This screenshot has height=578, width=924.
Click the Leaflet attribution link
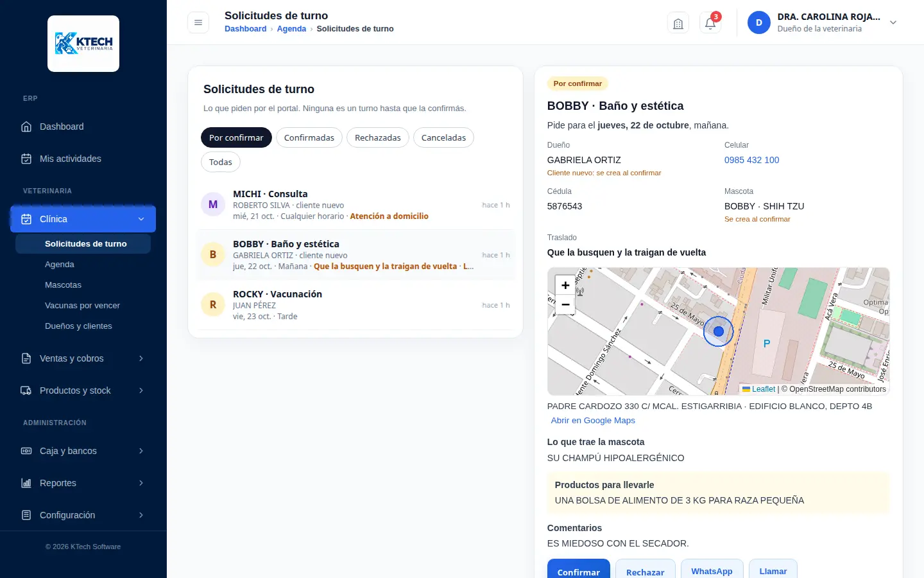tap(758, 389)
